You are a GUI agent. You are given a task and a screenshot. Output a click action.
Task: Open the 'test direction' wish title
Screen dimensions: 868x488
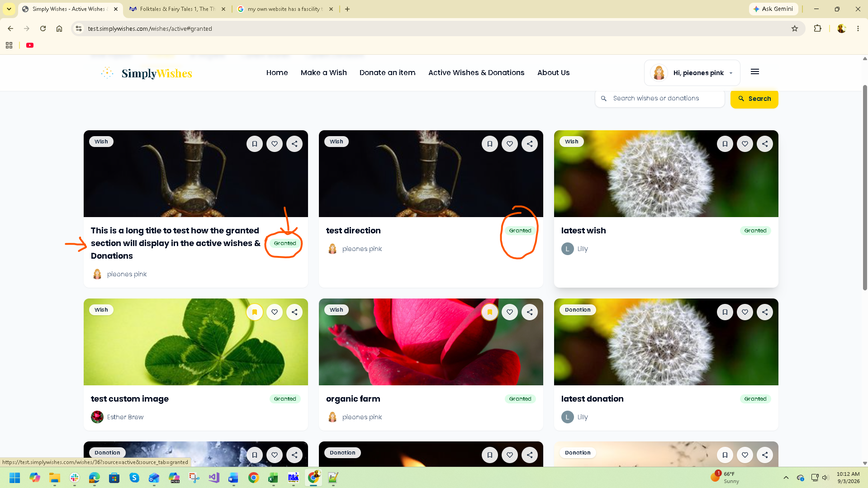pyautogui.click(x=353, y=231)
